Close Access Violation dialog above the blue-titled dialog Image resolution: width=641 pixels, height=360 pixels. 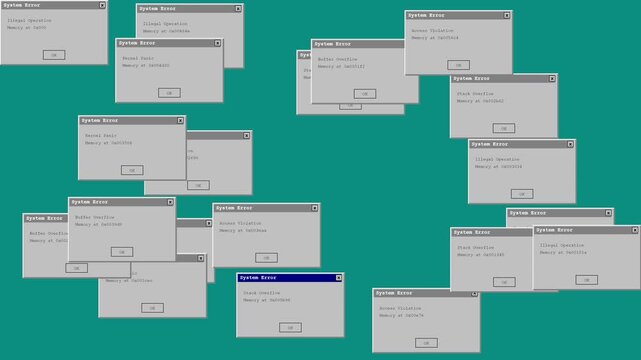[314, 208]
